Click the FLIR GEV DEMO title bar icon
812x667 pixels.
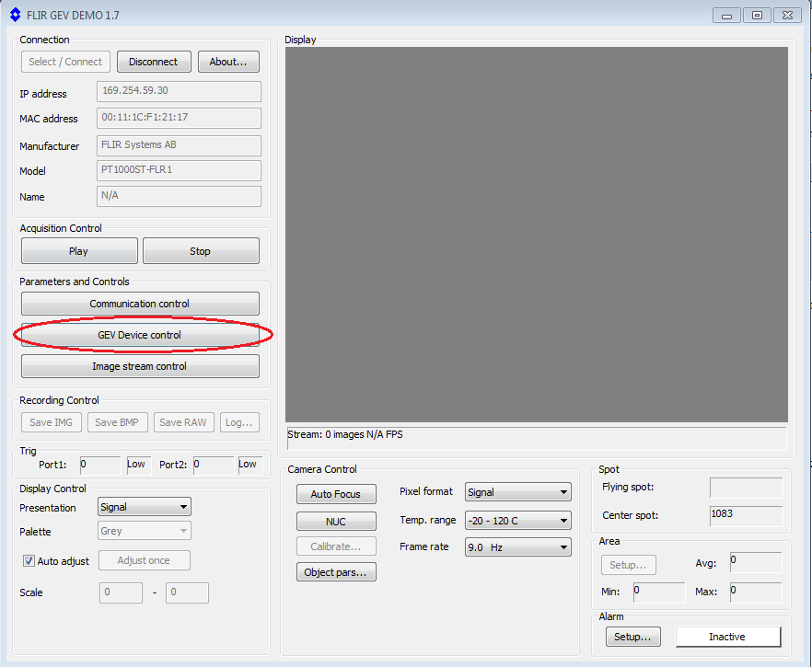tap(16, 15)
